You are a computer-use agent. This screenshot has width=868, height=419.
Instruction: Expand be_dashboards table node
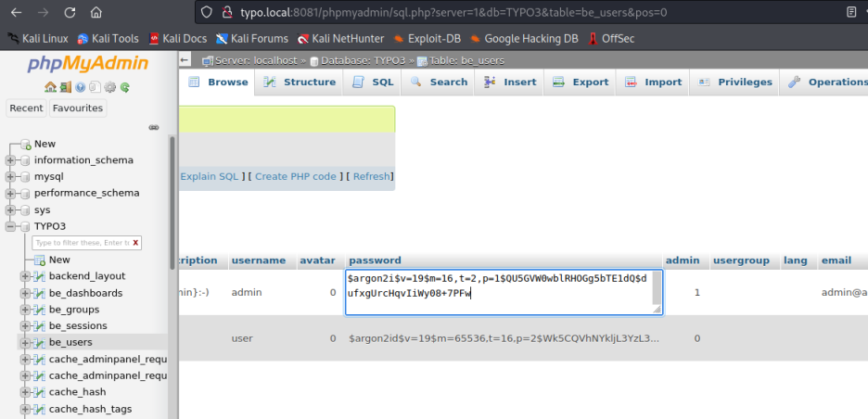(x=25, y=293)
